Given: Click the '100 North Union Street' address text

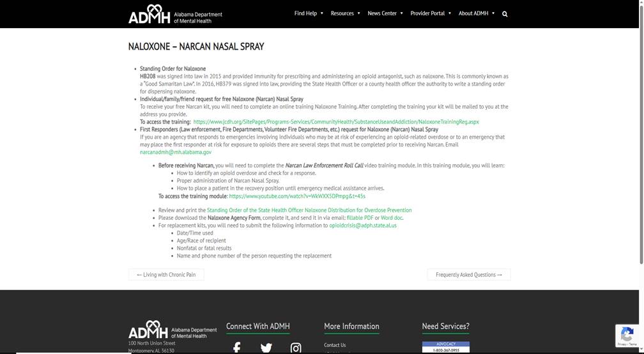Looking at the screenshot, I should [x=151, y=343].
